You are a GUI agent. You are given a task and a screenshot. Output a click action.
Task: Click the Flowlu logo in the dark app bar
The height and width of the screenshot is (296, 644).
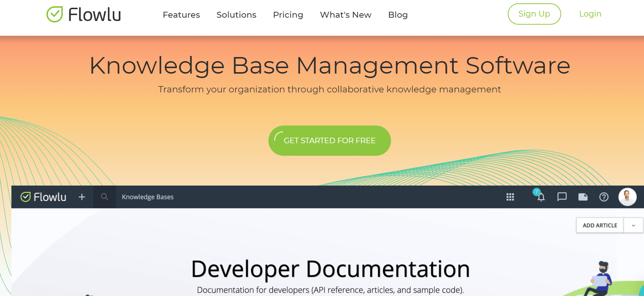43,197
